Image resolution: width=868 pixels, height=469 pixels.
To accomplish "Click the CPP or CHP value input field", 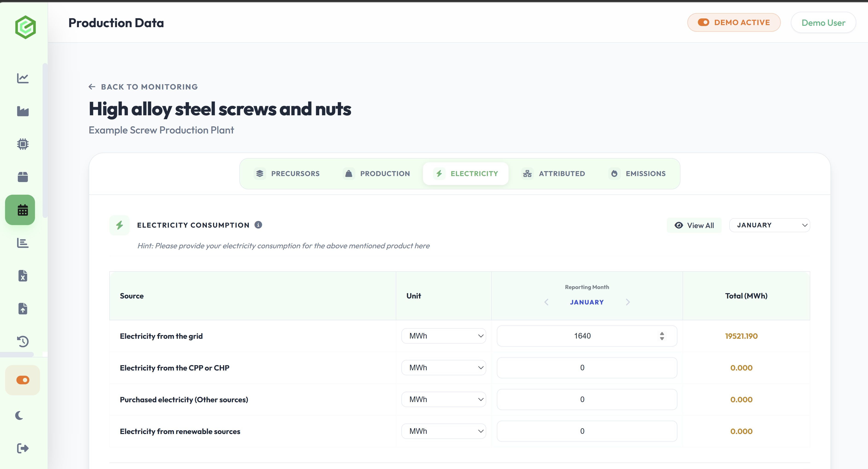I will (x=587, y=368).
